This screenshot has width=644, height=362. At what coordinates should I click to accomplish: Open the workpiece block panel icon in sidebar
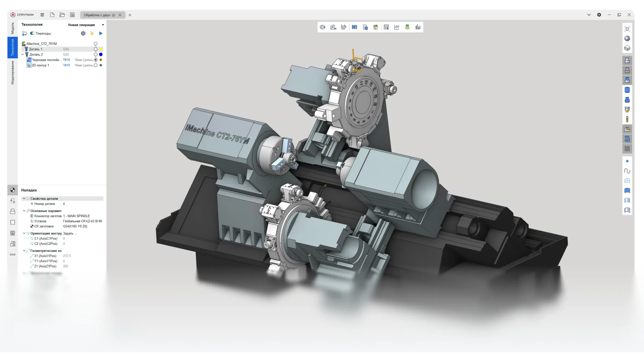[13, 212]
